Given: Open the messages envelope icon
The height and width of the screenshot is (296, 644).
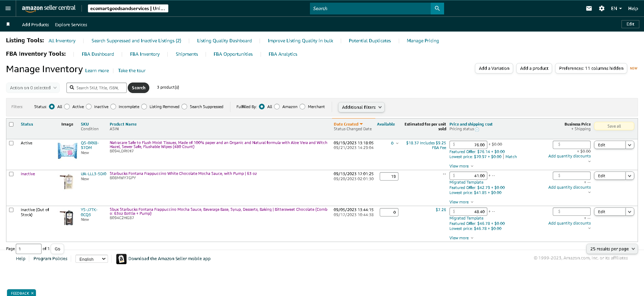Looking at the screenshot, I should coord(589,8).
